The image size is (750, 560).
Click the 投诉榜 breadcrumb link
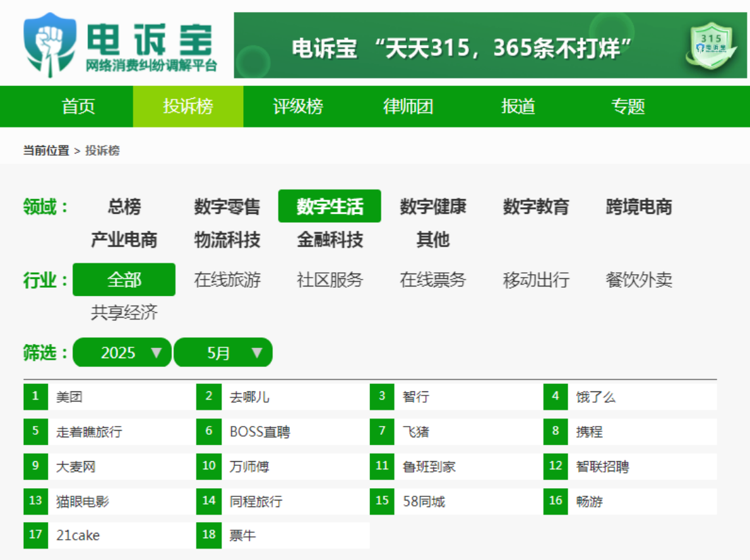[x=102, y=150]
